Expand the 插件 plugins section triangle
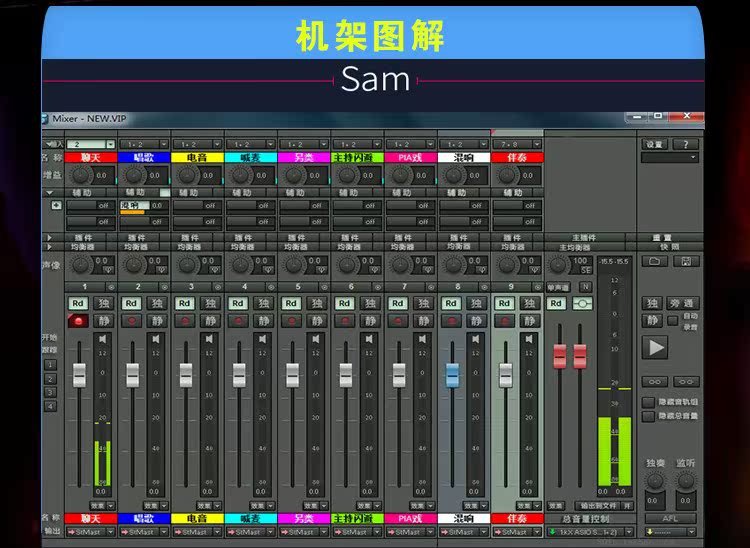 49,238
